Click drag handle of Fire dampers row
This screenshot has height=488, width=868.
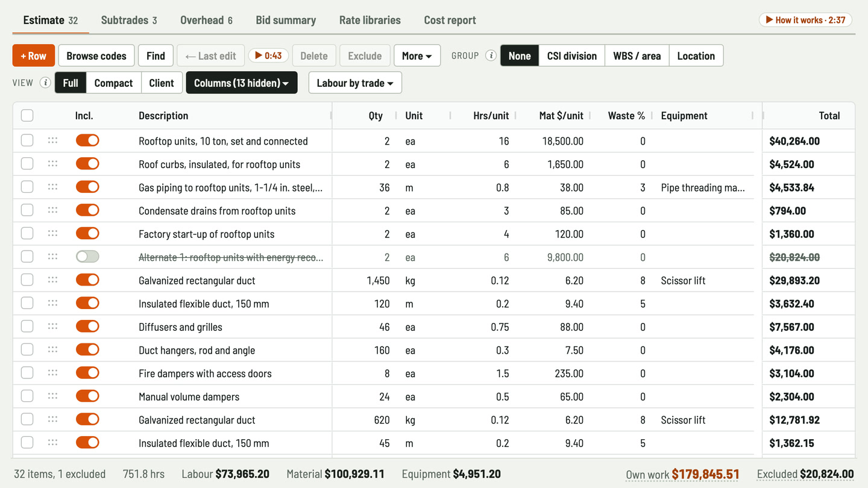pyautogui.click(x=52, y=373)
